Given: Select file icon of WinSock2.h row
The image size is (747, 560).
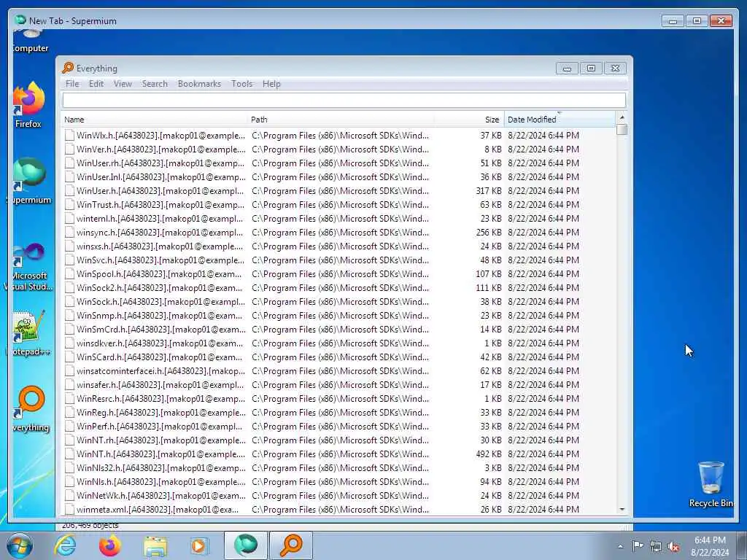Looking at the screenshot, I should coord(69,287).
